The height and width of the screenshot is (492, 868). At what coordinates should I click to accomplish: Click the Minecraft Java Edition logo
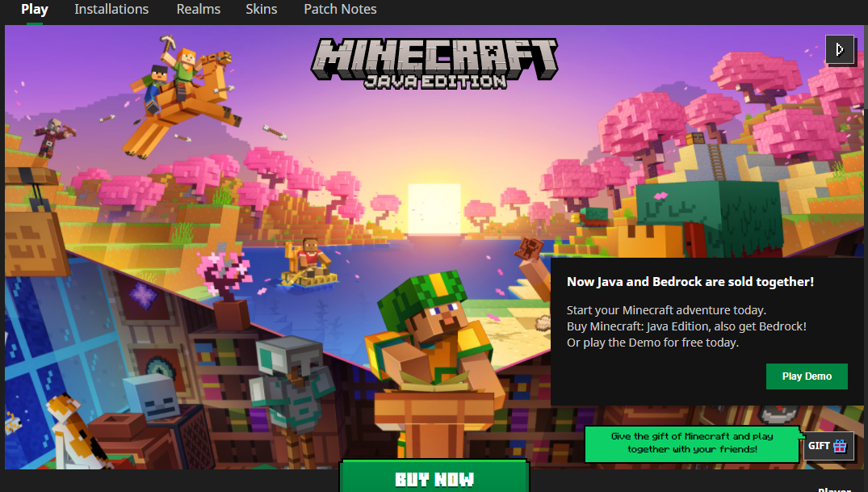434,63
